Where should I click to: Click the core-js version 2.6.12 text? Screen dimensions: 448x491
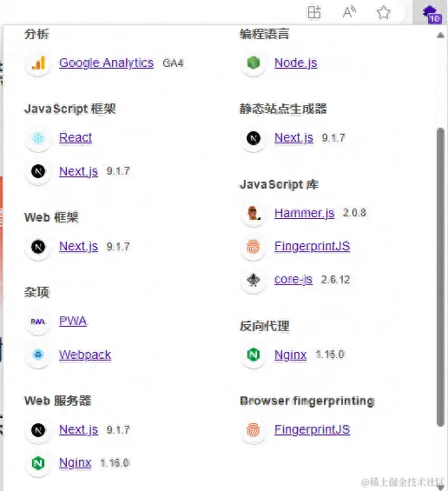[x=336, y=280]
